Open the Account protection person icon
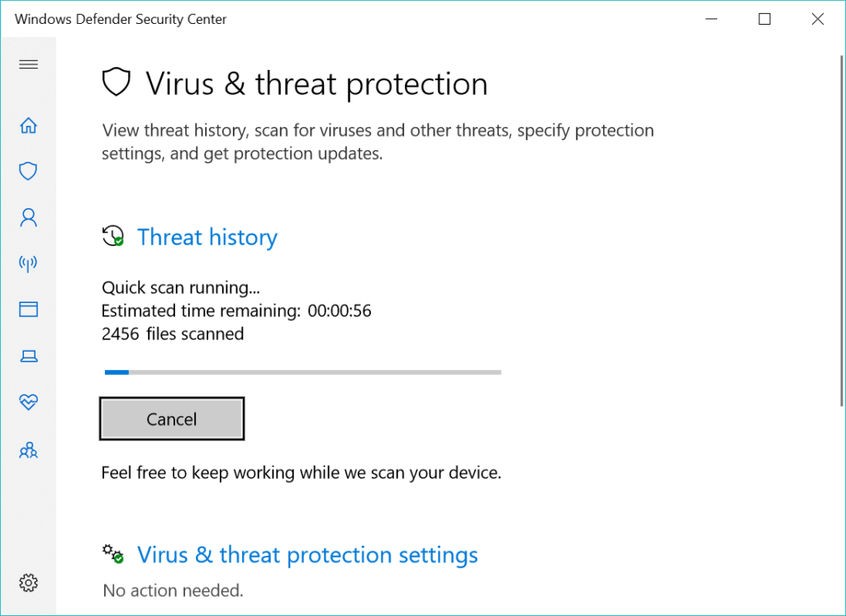The height and width of the screenshot is (616, 846). point(29,217)
